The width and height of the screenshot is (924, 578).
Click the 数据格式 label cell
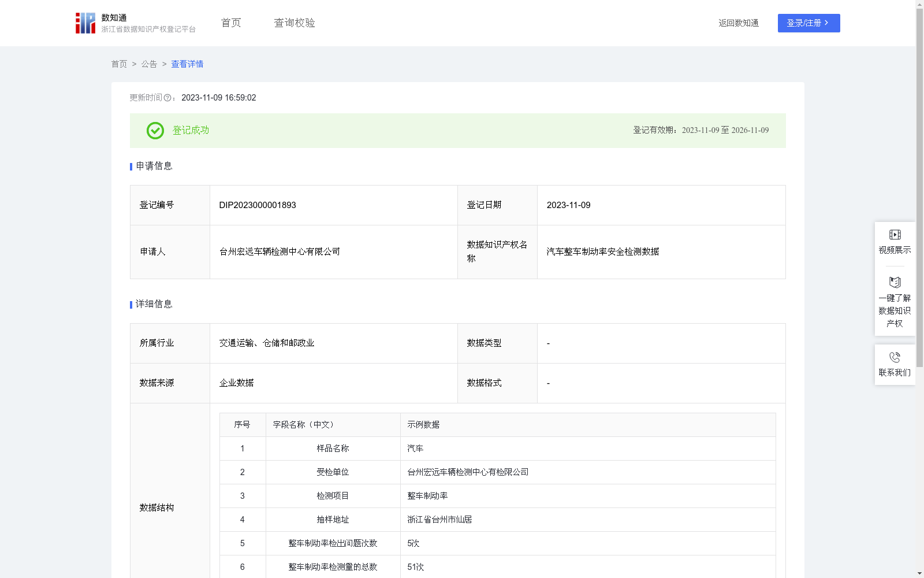[x=497, y=383]
